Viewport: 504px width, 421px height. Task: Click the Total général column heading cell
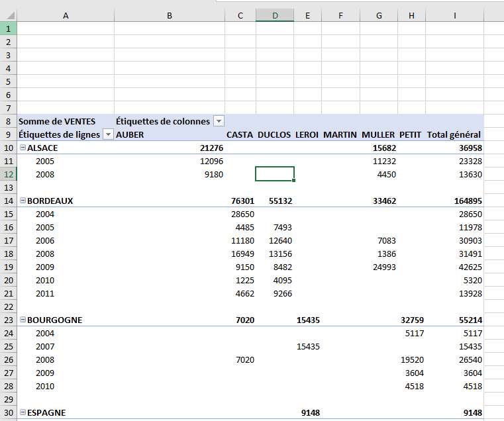tap(454, 134)
